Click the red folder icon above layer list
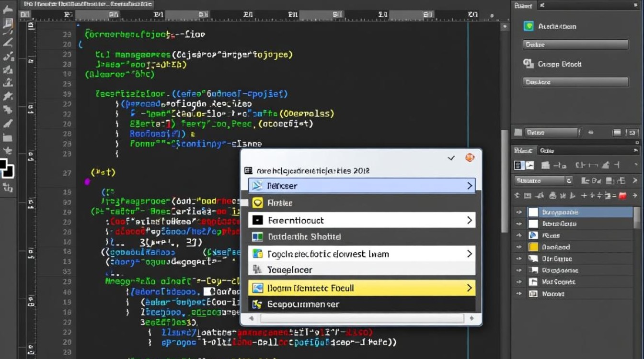Image resolution: width=644 pixels, height=359 pixels. click(622, 195)
